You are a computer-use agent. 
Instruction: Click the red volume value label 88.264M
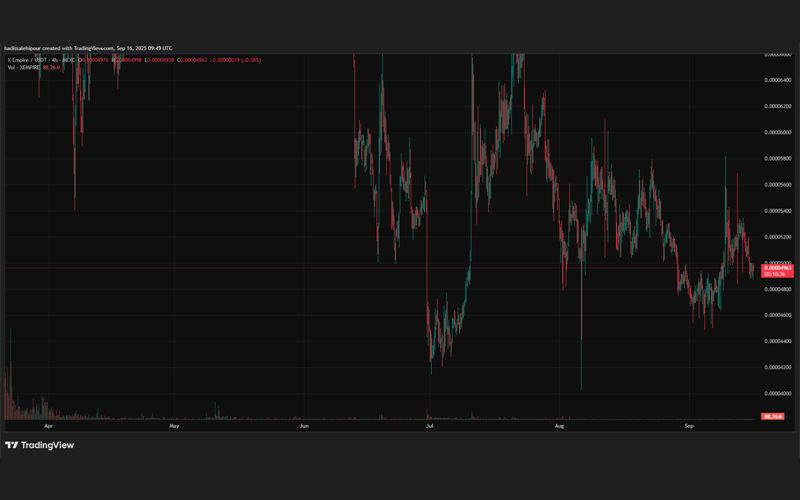click(x=772, y=416)
